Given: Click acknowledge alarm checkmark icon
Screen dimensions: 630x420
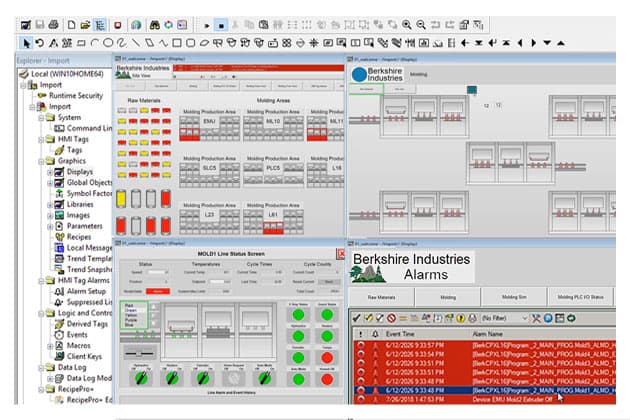Looking at the screenshot, I should [x=357, y=317].
